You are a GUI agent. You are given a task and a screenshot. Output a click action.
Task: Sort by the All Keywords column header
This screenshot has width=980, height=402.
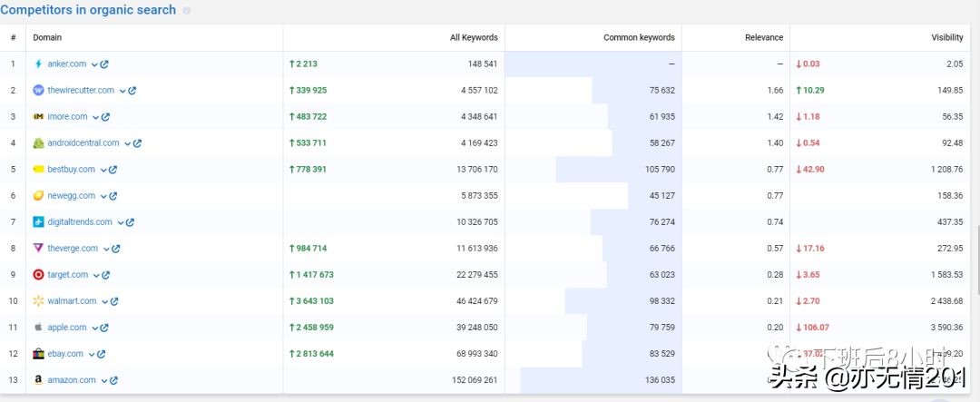click(474, 37)
